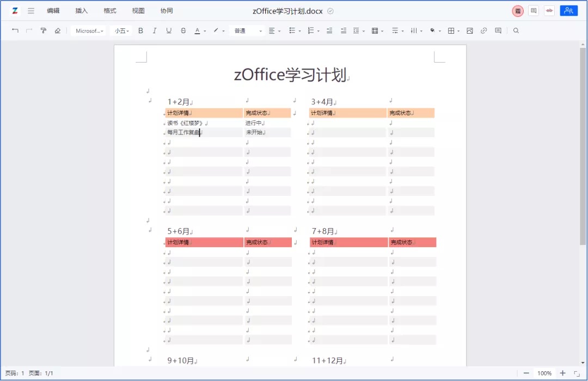The image size is (588, 381).
Task: Toggle italic formatting
Action: click(155, 30)
